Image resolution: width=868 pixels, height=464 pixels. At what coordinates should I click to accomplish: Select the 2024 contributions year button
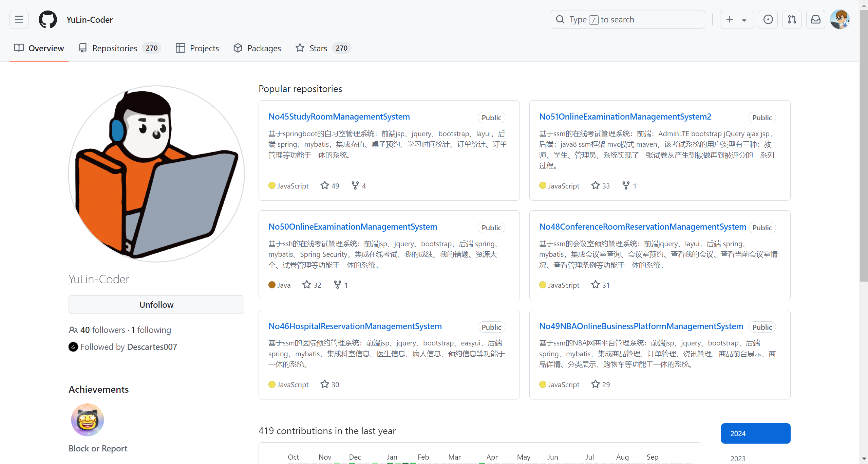755,433
